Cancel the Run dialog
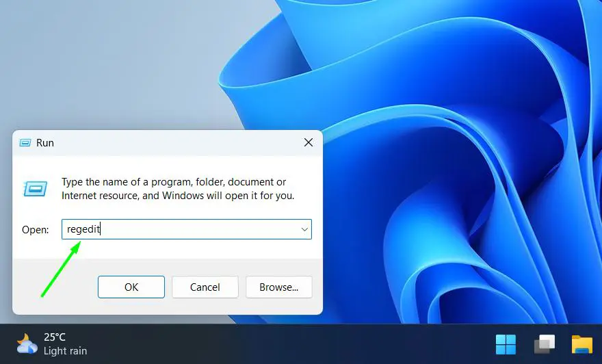Screen dimensions: 602x364 pyautogui.click(x=205, y=287)
